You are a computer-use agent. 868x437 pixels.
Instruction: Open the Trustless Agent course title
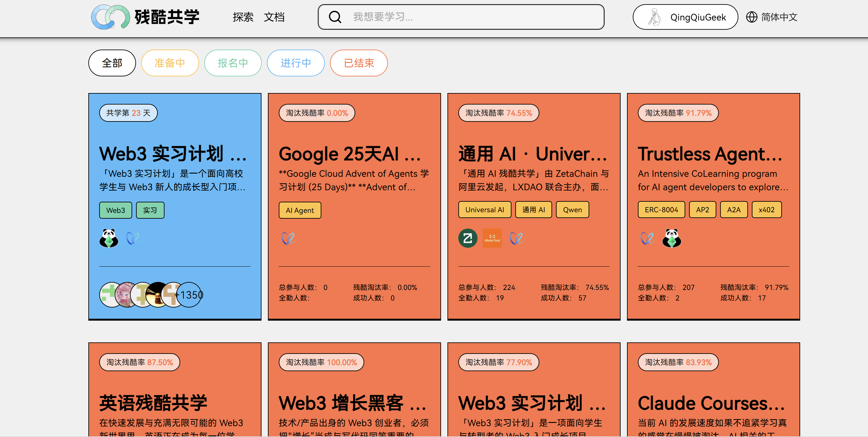click(x=710, y=154)
